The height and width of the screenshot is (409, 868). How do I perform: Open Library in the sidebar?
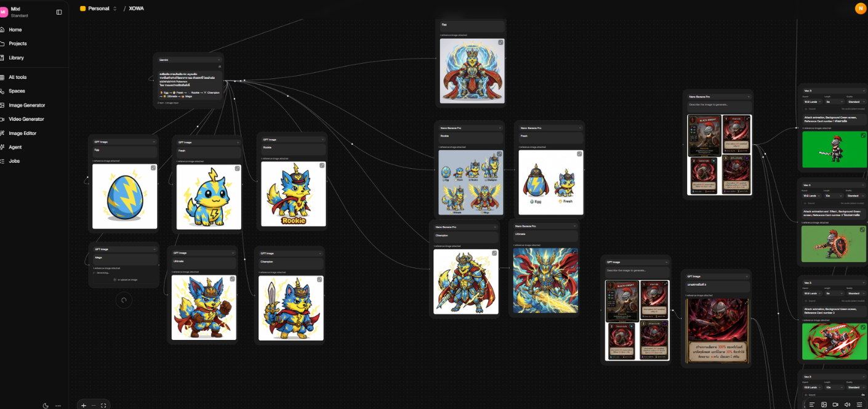point(16,58)
